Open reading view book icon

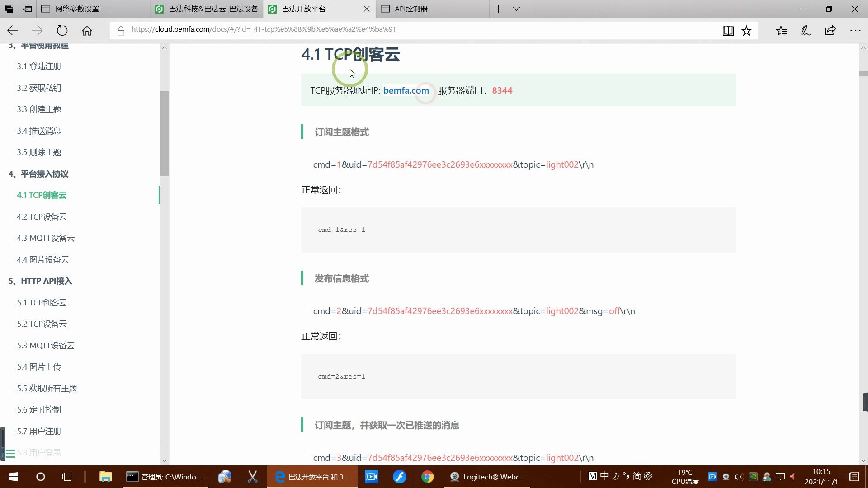click(728, 30)
